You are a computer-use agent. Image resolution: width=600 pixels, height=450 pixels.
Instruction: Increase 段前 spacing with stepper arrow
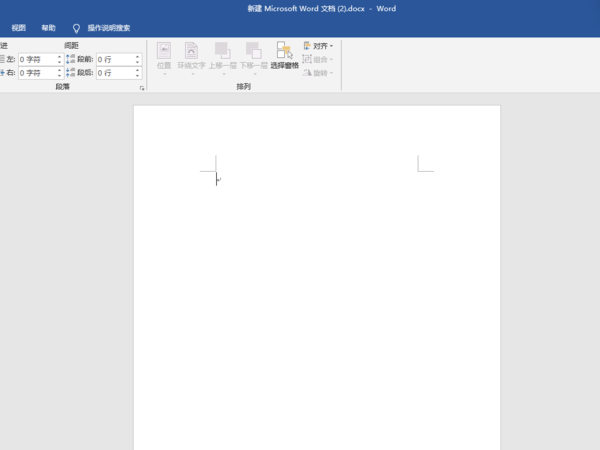click(137, 57)
